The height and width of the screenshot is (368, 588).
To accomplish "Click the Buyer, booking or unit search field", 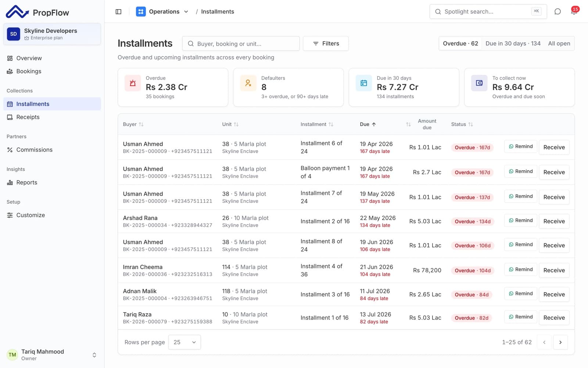I will [241, 43].
